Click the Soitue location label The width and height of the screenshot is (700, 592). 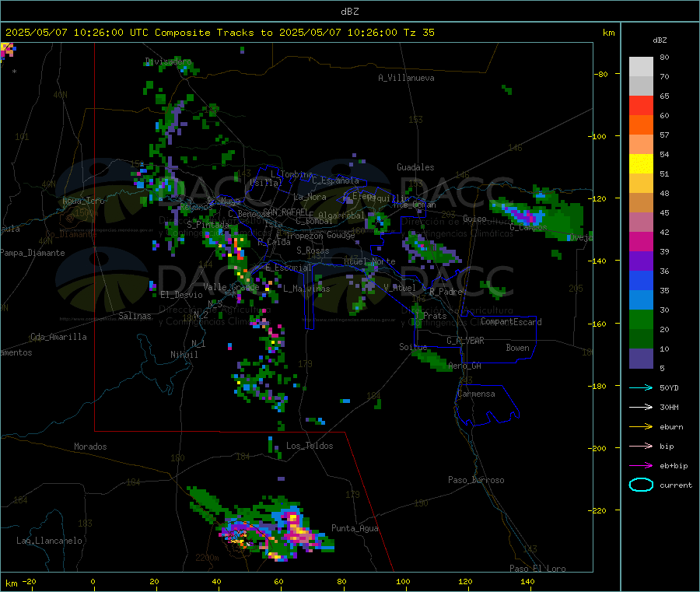click(413, 347)
